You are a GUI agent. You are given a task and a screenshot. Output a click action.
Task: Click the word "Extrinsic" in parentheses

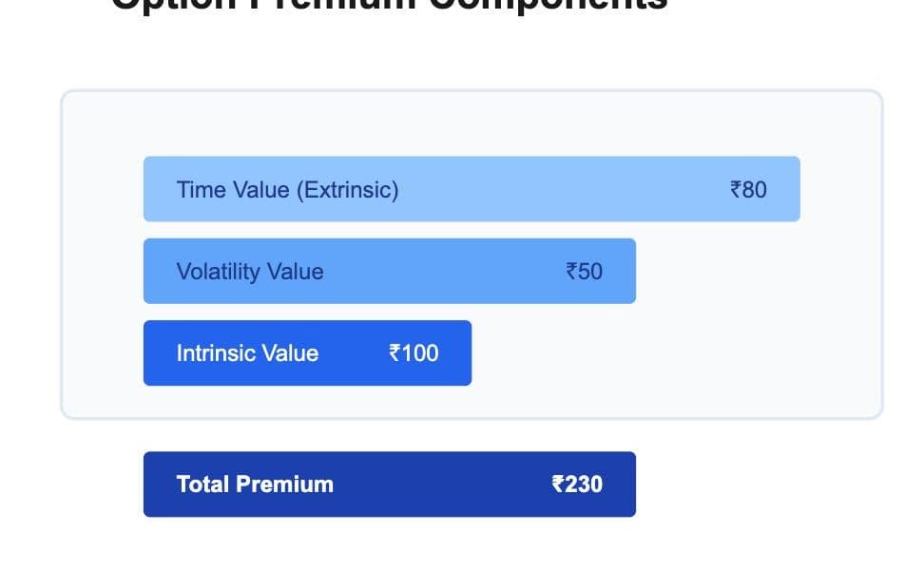click(x=347, y=190)
